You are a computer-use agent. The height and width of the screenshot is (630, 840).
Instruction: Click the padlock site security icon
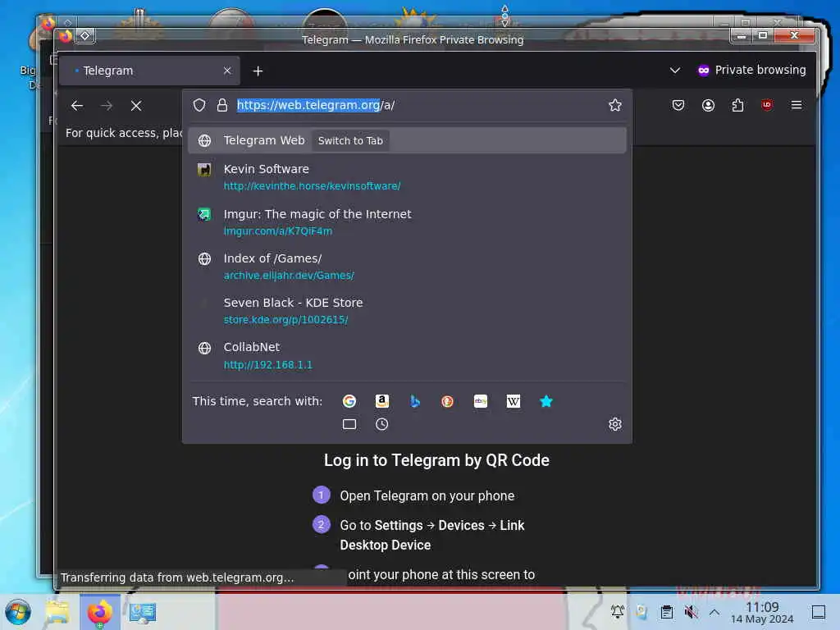click(221, 105)
